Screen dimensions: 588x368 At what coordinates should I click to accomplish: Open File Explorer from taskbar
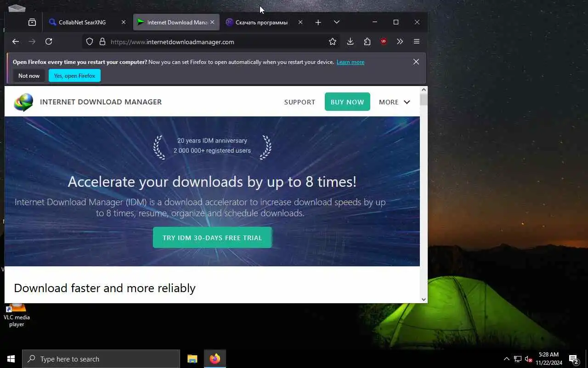coord(192,359)
